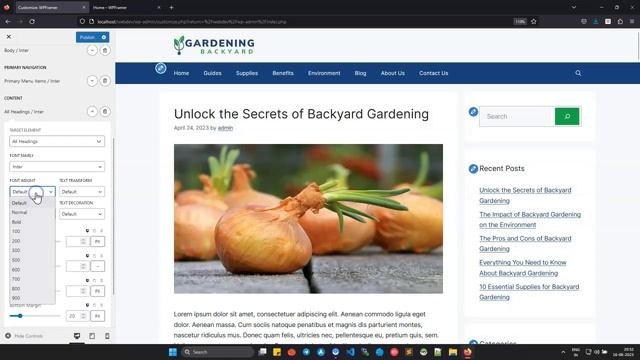640x360 pixels.
Task: Open the Blog menu item
Action: click(360, 73)
